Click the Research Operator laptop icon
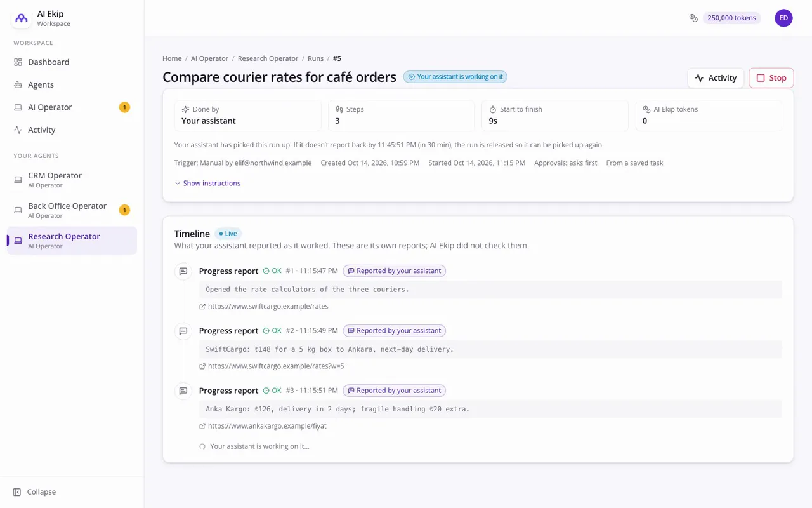The width and height of the screenshot is (812, 508). (x=18, y=241)
